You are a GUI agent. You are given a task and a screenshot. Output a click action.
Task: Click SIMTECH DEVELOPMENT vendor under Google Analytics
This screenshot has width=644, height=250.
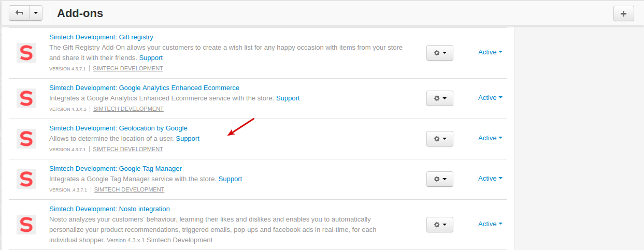(128, 109)
